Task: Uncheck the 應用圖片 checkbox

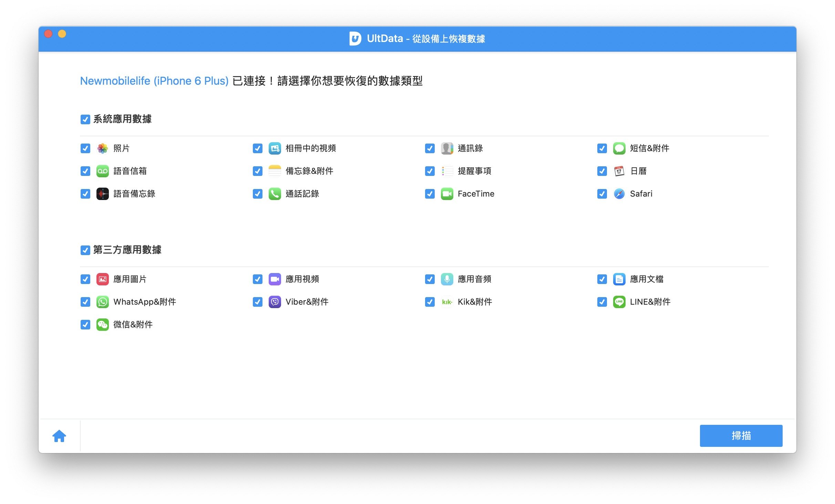Action: tap(85, 279)
